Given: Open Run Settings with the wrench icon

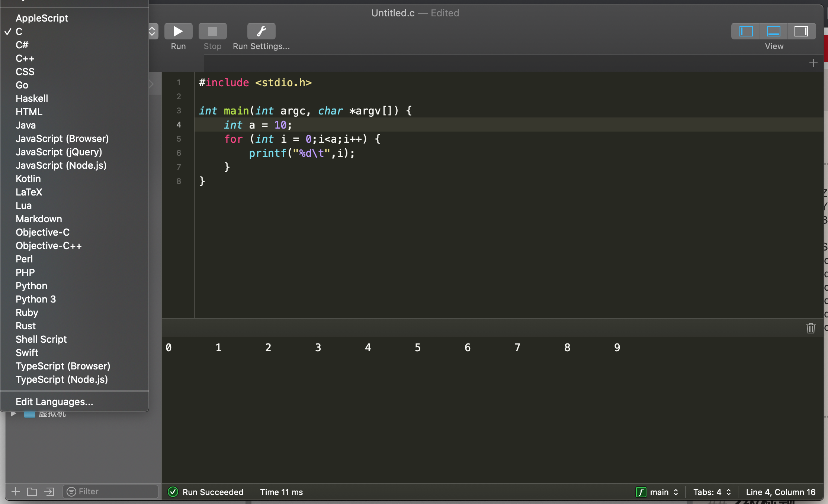Looking at the screenshot, I should [261, 31].
